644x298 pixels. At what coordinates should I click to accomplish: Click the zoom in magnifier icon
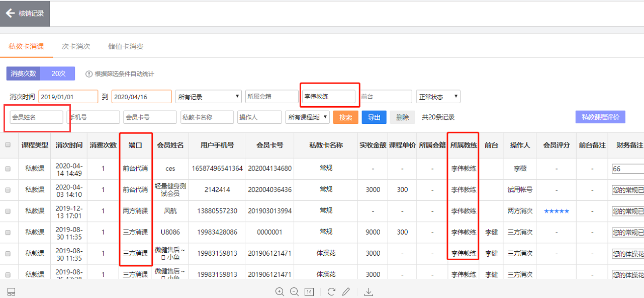pyautogui.click(x=280, y=291)
